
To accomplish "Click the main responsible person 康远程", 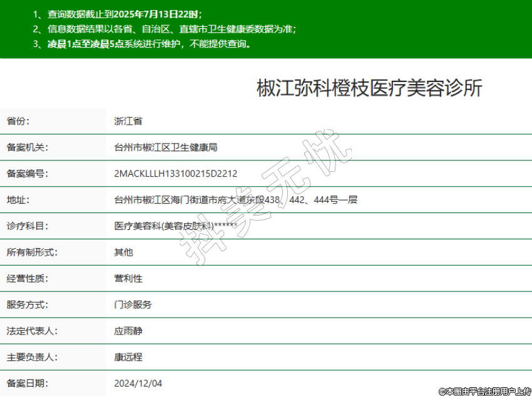I will tap(128, 357).
